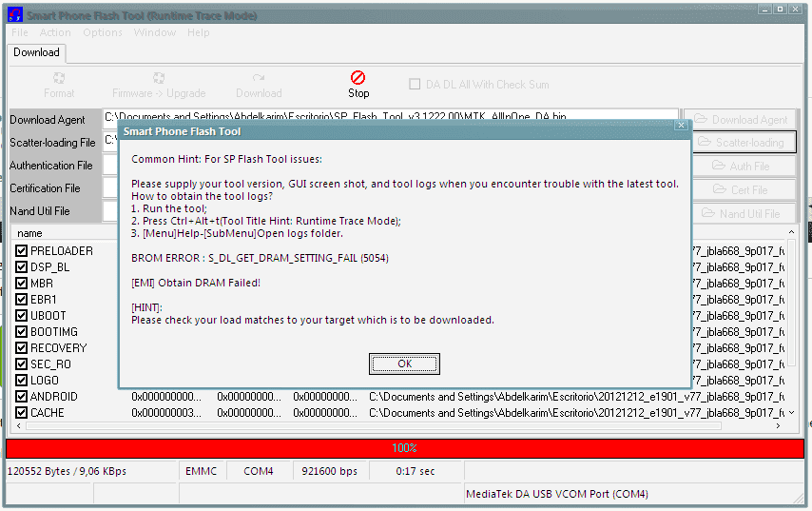Close the error dialog with X
Viewport: 812px width, 511px height.
pos(681,126)
